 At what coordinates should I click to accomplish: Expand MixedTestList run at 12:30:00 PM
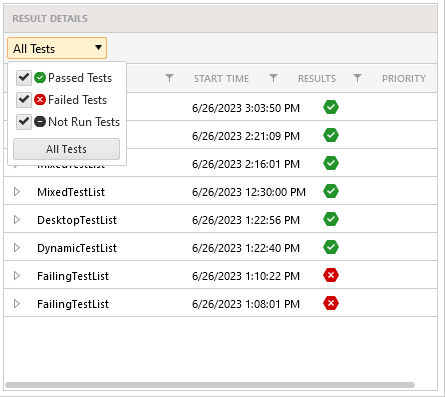17,192
